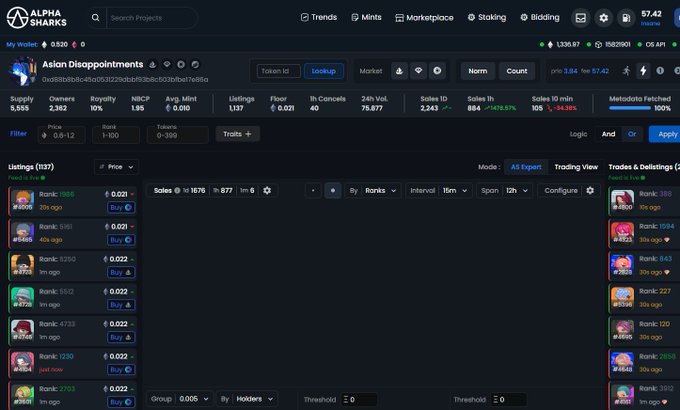Image resolution: width=680 pixels, height=410 pixels.
Task: Focus the Search Projects field
Action: click(152, 18)
